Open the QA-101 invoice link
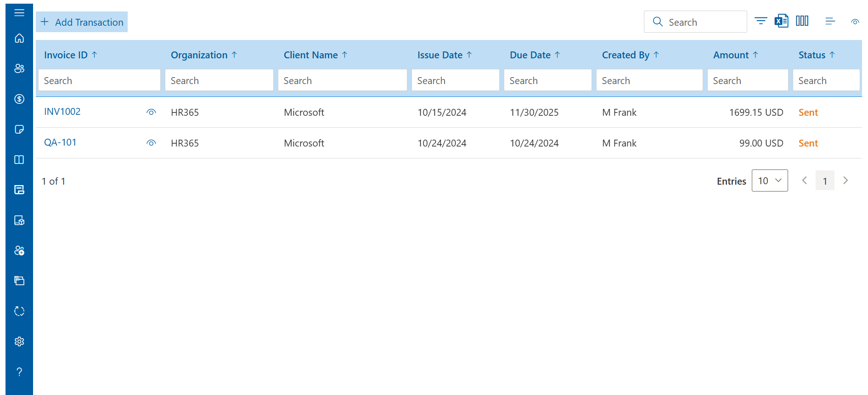 (x=60, y=142)
